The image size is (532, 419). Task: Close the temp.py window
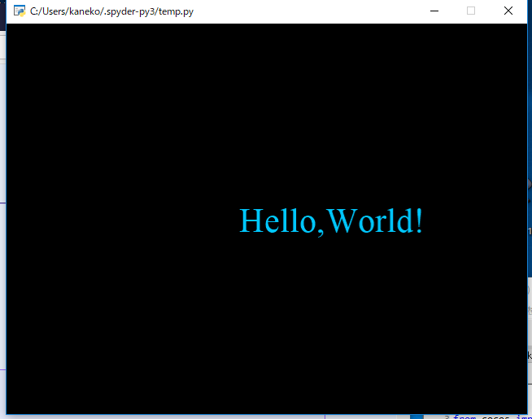508,11
